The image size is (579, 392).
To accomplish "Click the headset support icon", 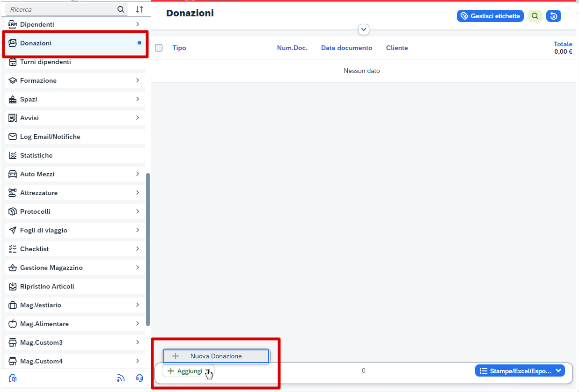I will 139,378.
